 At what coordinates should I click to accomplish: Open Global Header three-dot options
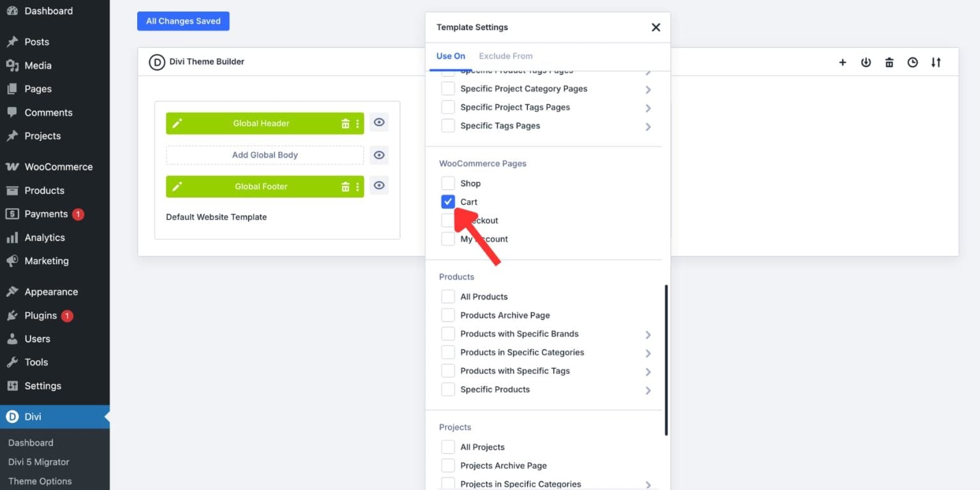click(x=357, y=124)
